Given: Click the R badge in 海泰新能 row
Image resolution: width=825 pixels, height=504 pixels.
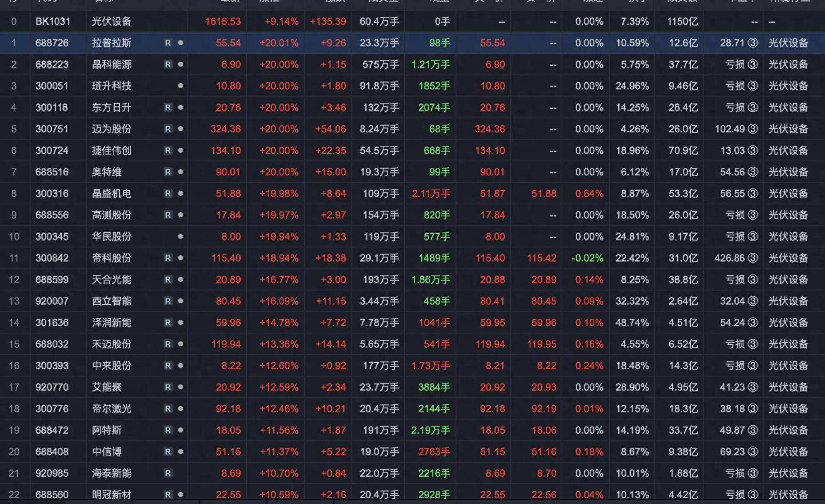Looking at the screenshot, I should tap(168, 473).
